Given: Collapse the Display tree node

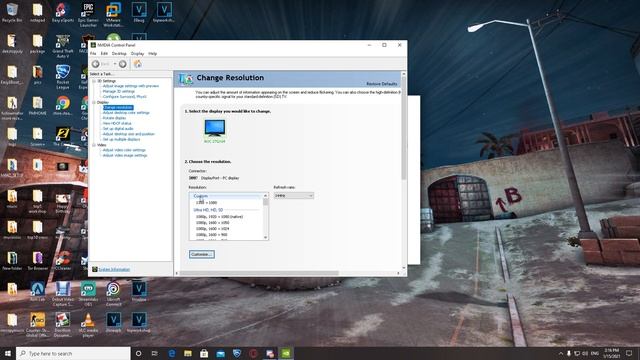Looking at the screenshot, I should click(94, 102).
